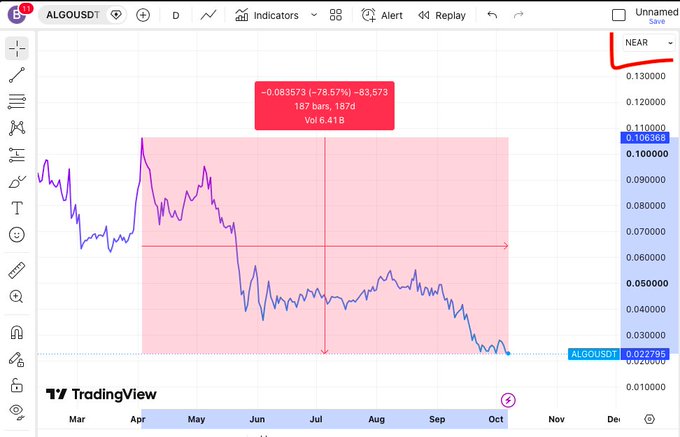This screenshot has height=437, width=680.
Task: Select the brush drawing tool
Action: 17,182
